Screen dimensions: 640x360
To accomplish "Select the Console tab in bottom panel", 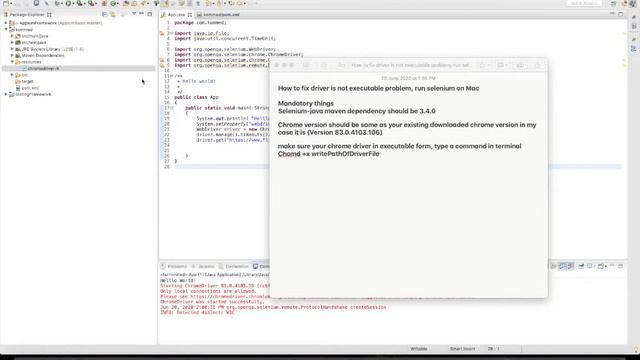I will 261,267.
